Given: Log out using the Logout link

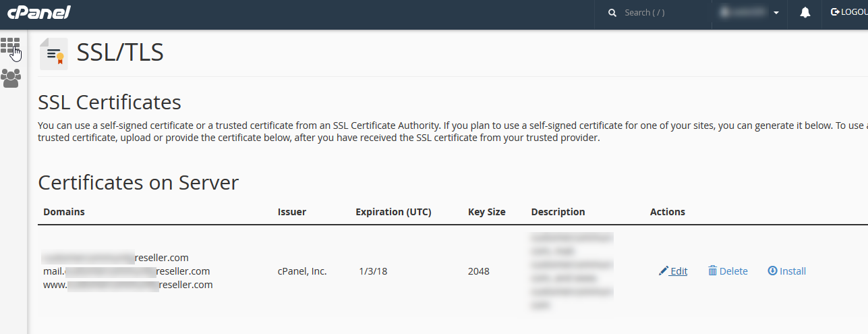Looking at the screenshot, I should 848,13.
